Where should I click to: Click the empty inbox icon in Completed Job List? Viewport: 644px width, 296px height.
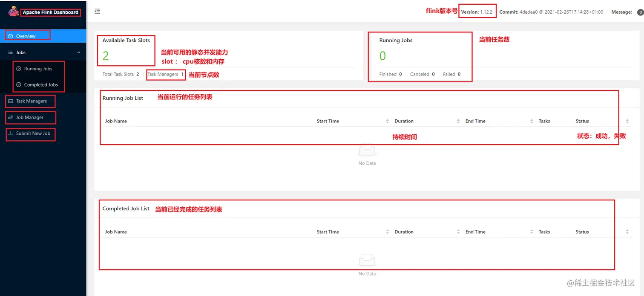[367, 261]
